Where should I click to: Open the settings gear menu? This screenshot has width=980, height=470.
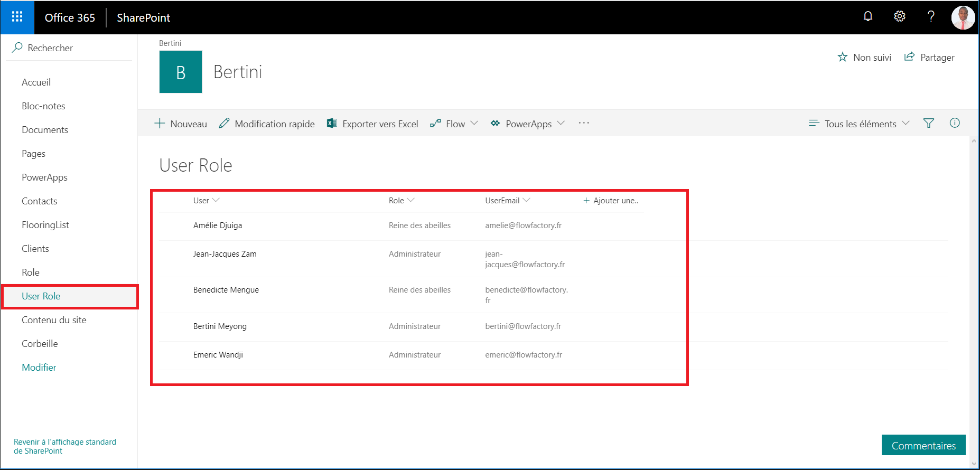[900, 17]
